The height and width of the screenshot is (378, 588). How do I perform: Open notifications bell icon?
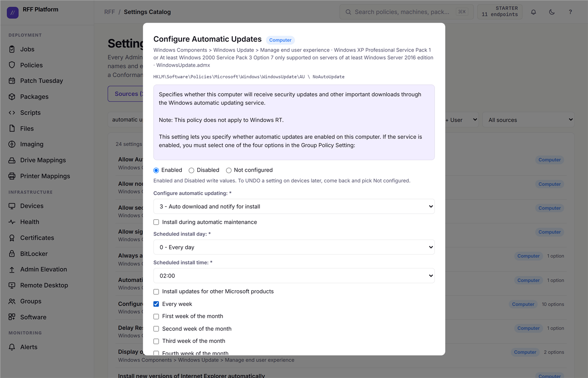533,12
